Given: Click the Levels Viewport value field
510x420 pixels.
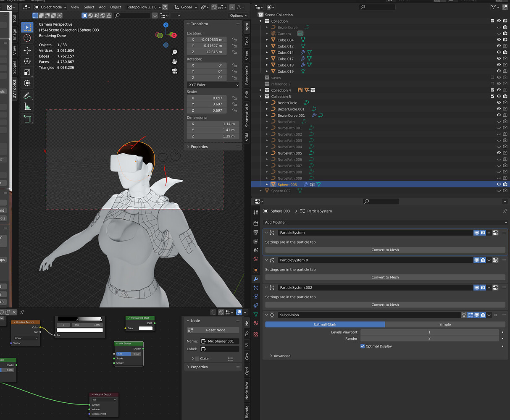Looking at the screenshot, I should point(429,332).
